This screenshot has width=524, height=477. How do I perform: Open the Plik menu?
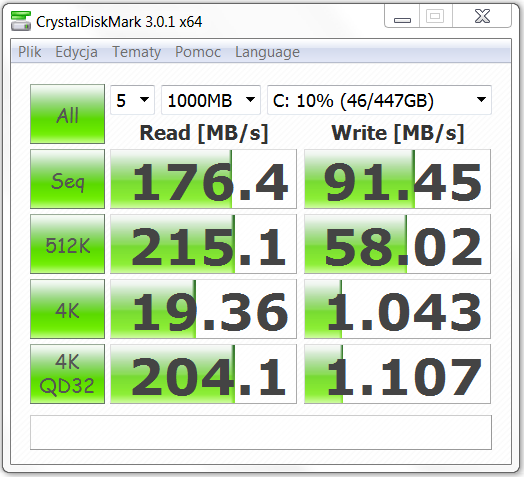pos(30,52)
